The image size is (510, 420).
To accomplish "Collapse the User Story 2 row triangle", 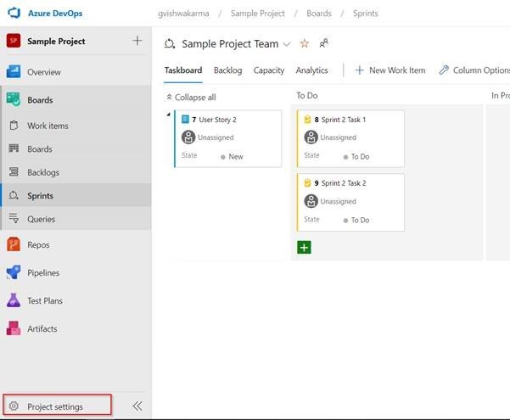I will click(169, 115).
